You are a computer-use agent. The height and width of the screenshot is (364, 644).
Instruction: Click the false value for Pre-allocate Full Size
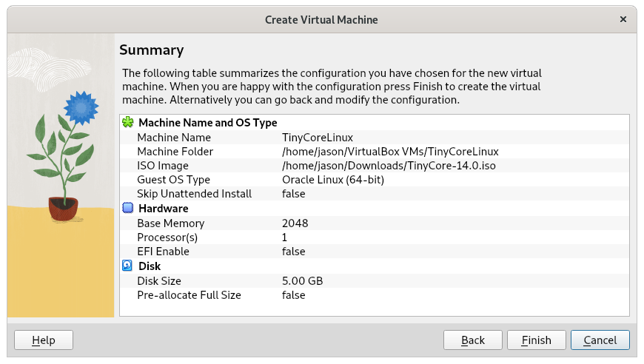[293, 295]
